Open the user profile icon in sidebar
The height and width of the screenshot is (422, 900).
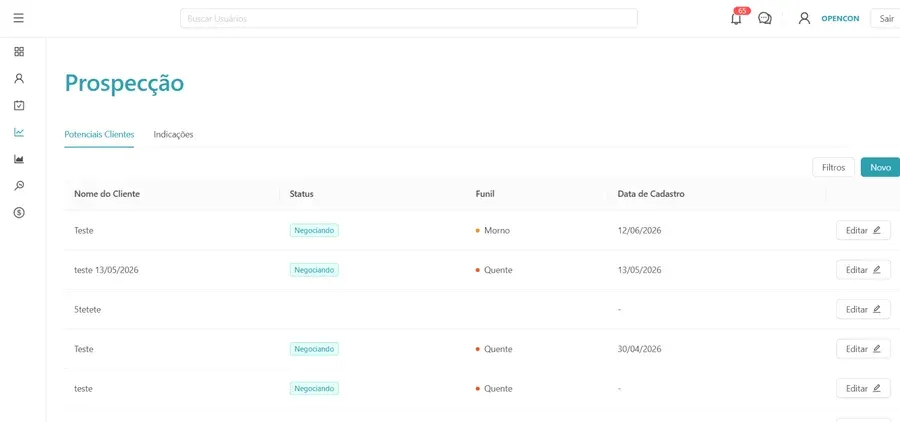(x=19, y=78)
